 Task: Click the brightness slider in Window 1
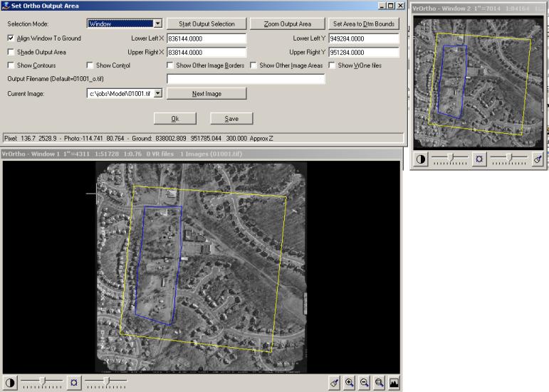(106, 382)
